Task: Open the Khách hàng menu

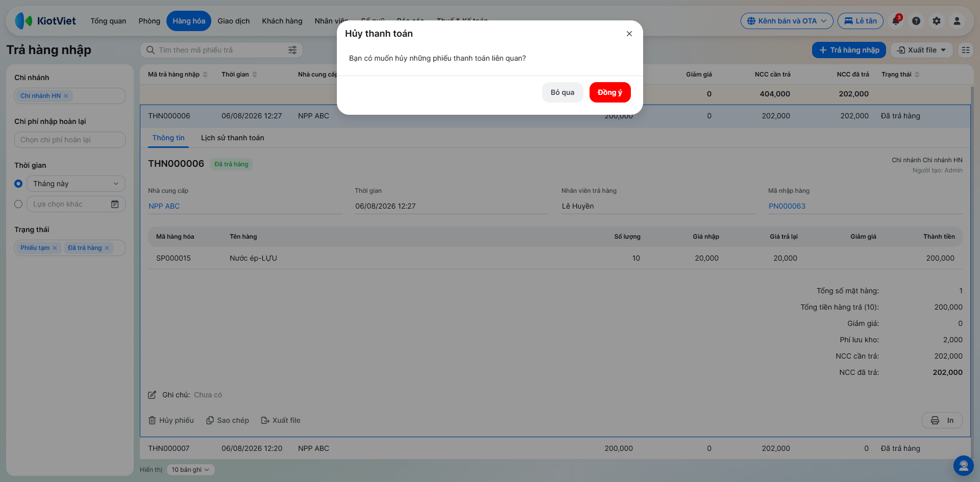Action: point(282,21)
